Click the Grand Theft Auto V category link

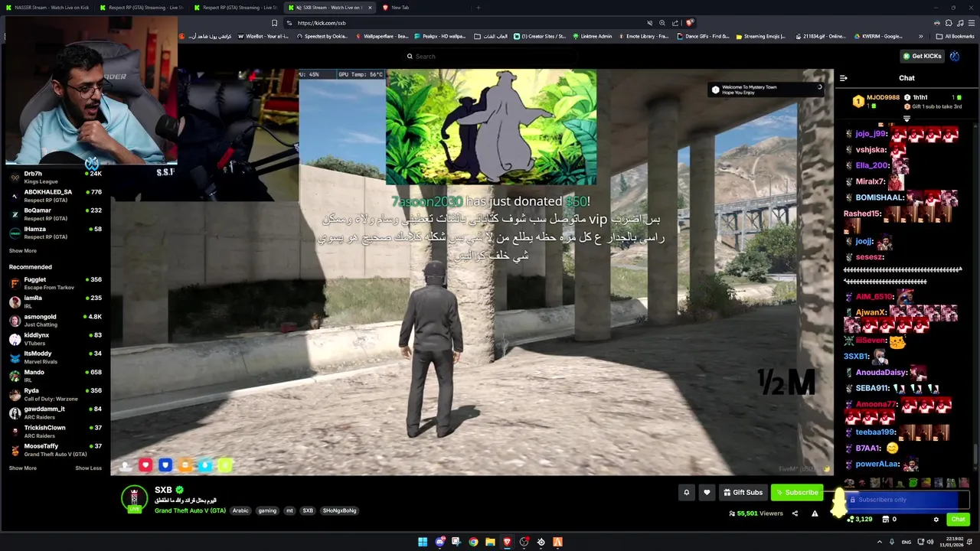coord(190,510)
